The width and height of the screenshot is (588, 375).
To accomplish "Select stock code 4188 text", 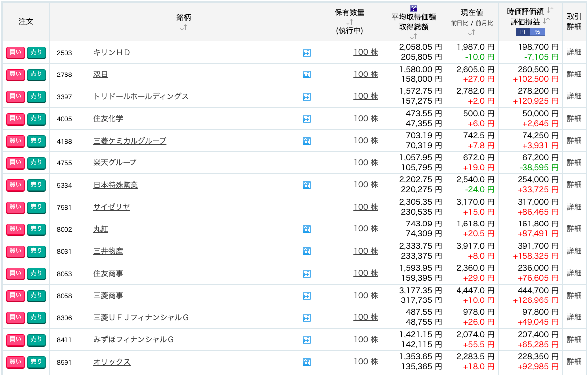I will pyautogui.click(x=65, y=141).
